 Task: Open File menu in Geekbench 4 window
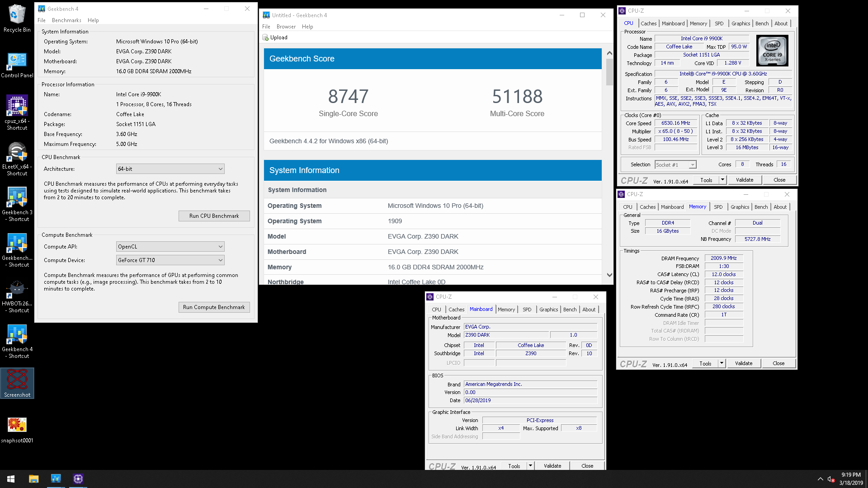pyautogui.click(x=42, y=20)
